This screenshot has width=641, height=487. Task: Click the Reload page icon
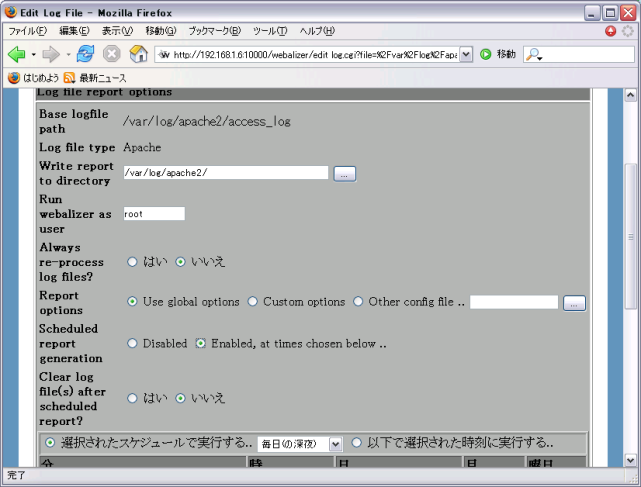click(x=85, y=54)
